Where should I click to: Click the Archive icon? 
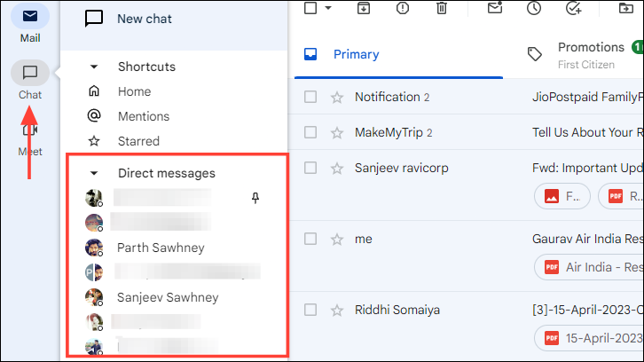point(364,8)
